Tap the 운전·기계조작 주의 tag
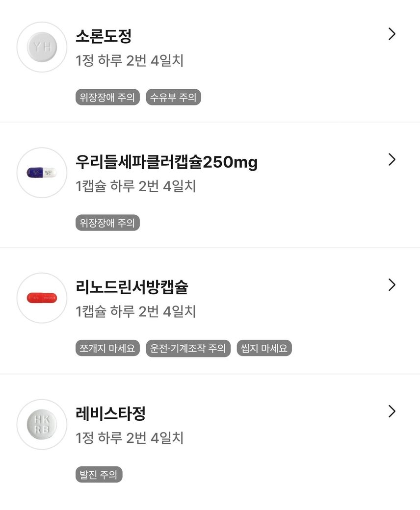This screenshot has width=420, height=510. 188,349
